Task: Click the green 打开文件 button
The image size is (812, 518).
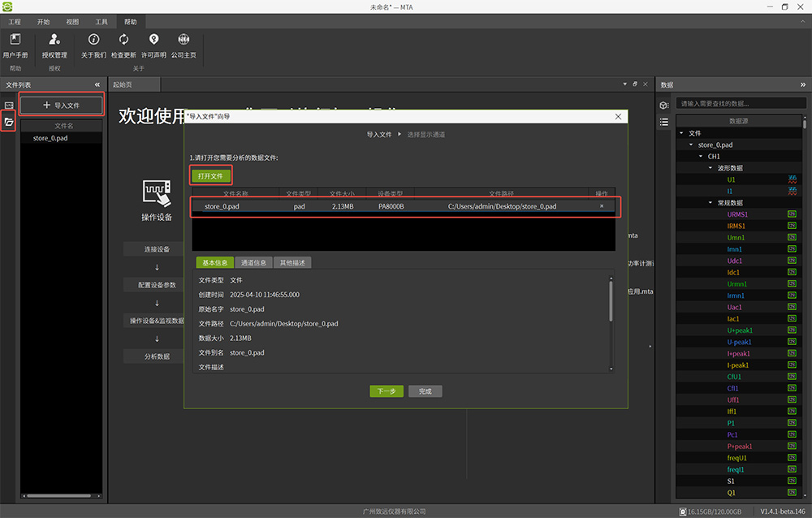Action: click(x=210, y=176)
